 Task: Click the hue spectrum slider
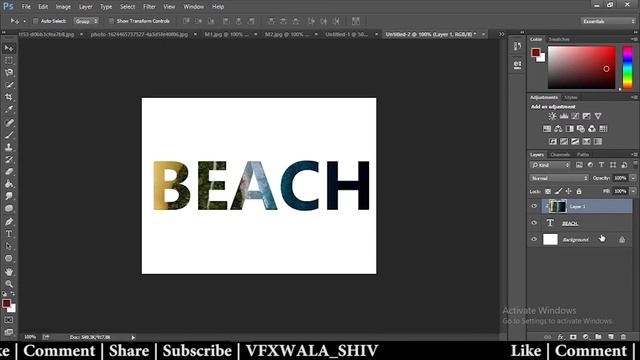pos(628,68)
